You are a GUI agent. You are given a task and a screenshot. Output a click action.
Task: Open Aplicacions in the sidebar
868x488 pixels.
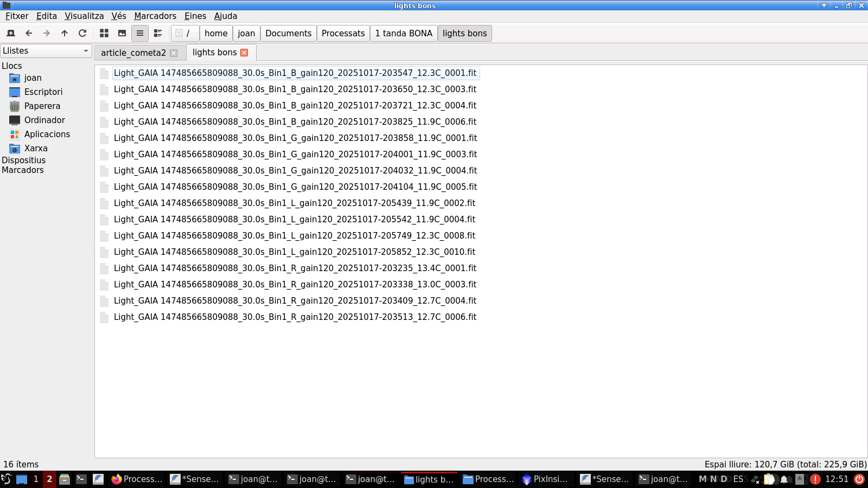click(x=47, y=134)
